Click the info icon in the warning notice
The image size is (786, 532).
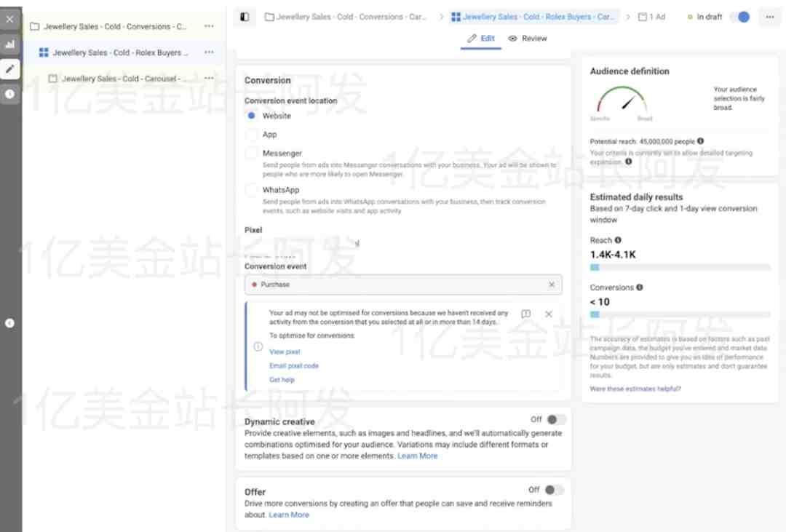pyautogui.click(x=258, y=346)
